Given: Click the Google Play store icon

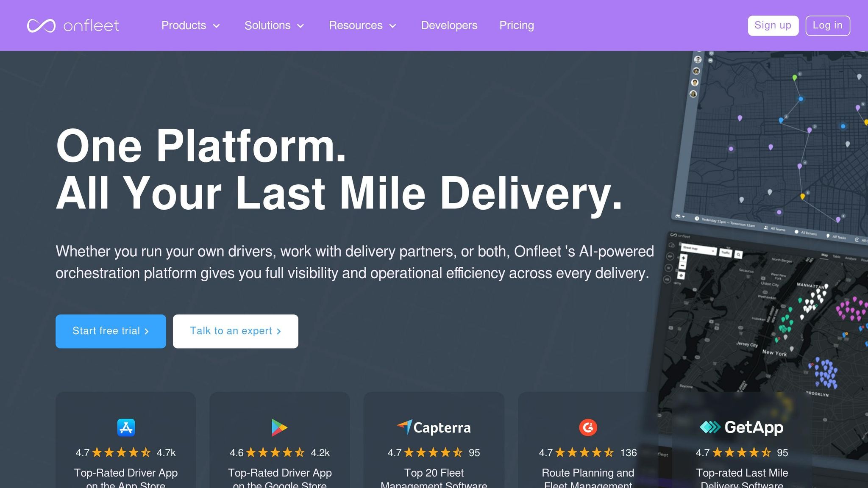Looking at the screenshot, I should click(279, 427).
